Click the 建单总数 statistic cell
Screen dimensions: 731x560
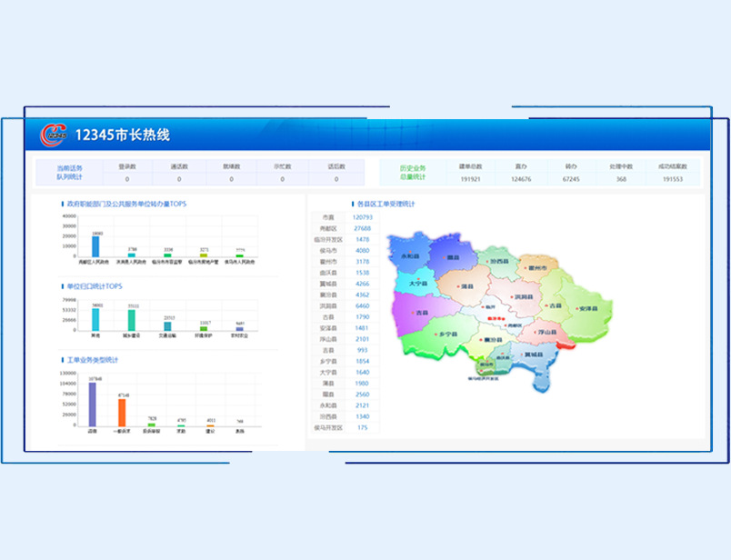tap(469, 173)
